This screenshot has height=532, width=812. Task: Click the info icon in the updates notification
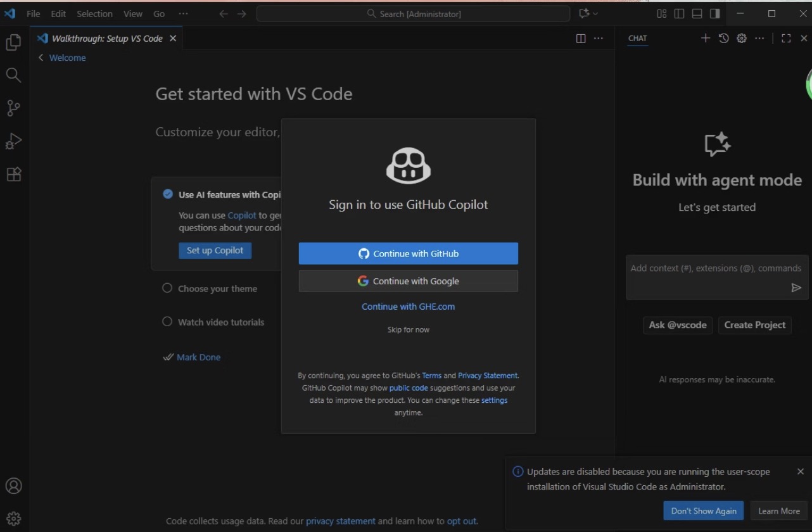[x=517, y=471]
